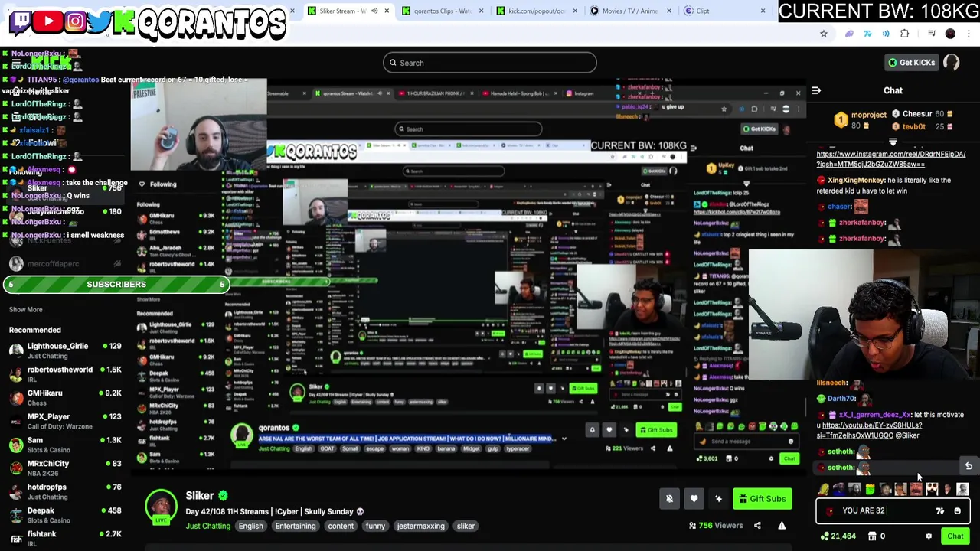The image size is (980, 551).
Task: Switch to the Clipt browser tab
Action: coord(724,11)
